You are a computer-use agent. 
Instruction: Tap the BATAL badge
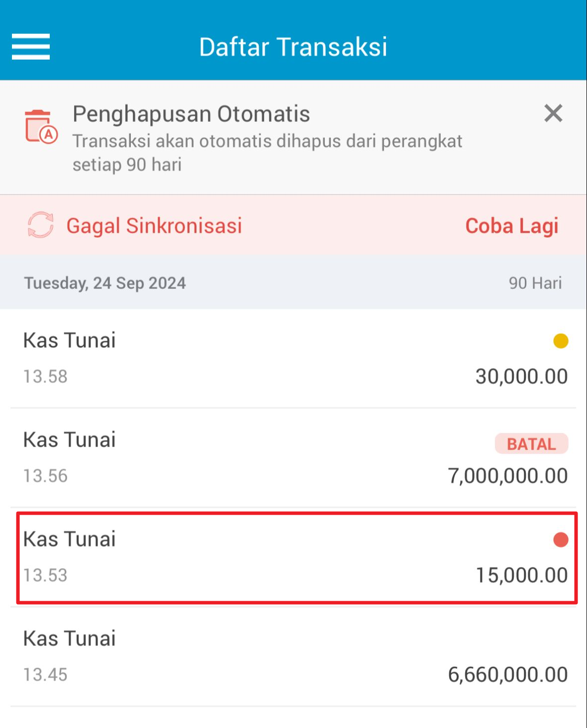531,444
